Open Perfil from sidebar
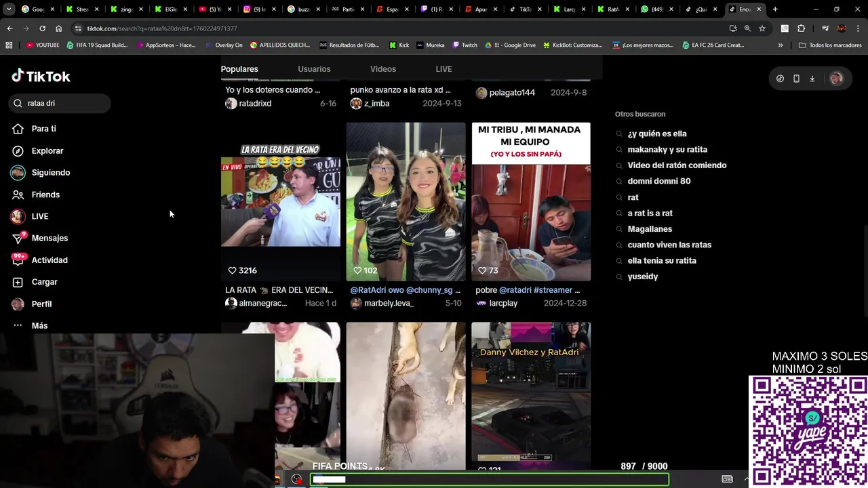 41,304
